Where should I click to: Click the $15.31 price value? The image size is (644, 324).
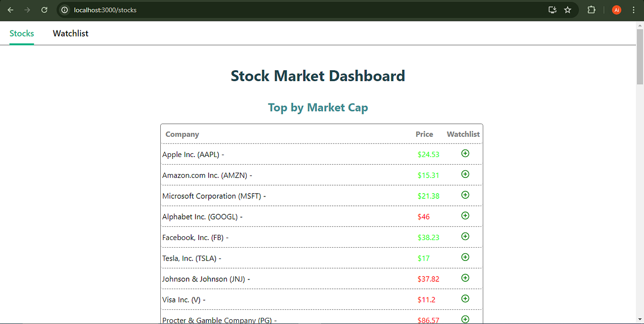click(429, 175)
